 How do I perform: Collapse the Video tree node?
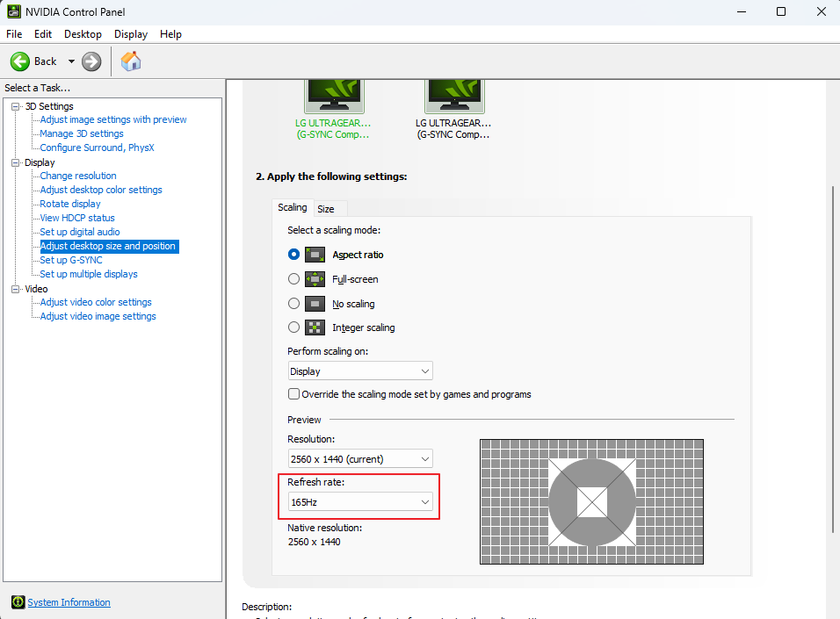pyautogui.click(x=16, y=289)
